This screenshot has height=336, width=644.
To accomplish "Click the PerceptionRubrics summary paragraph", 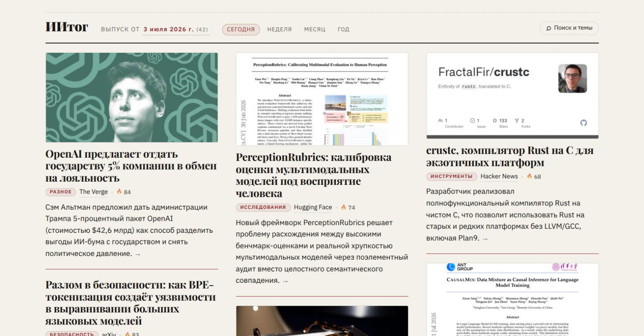I will point(322,251).
